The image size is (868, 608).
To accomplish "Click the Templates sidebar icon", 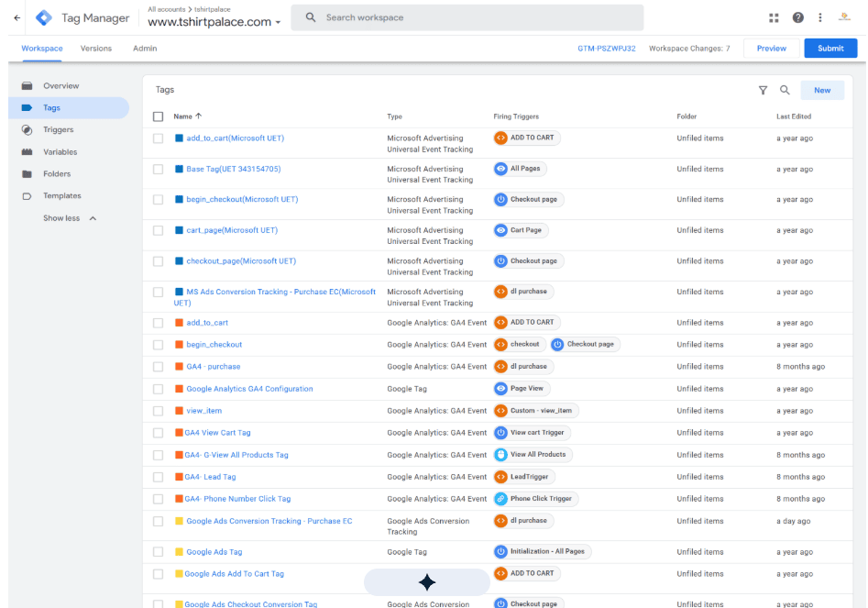I will 27,196.
